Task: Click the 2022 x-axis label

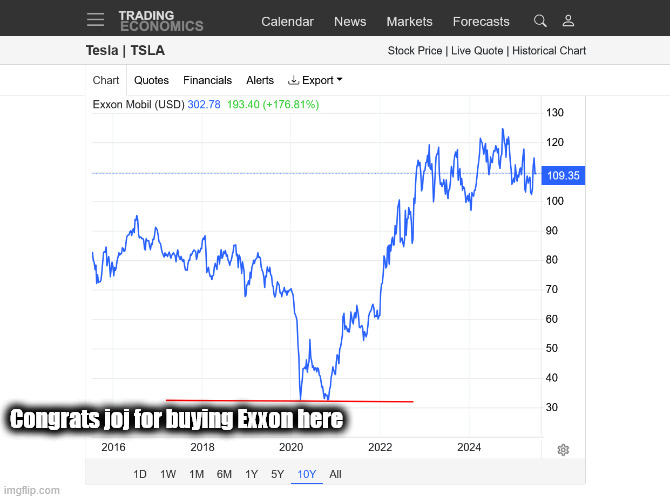Action: coord(380,447)
